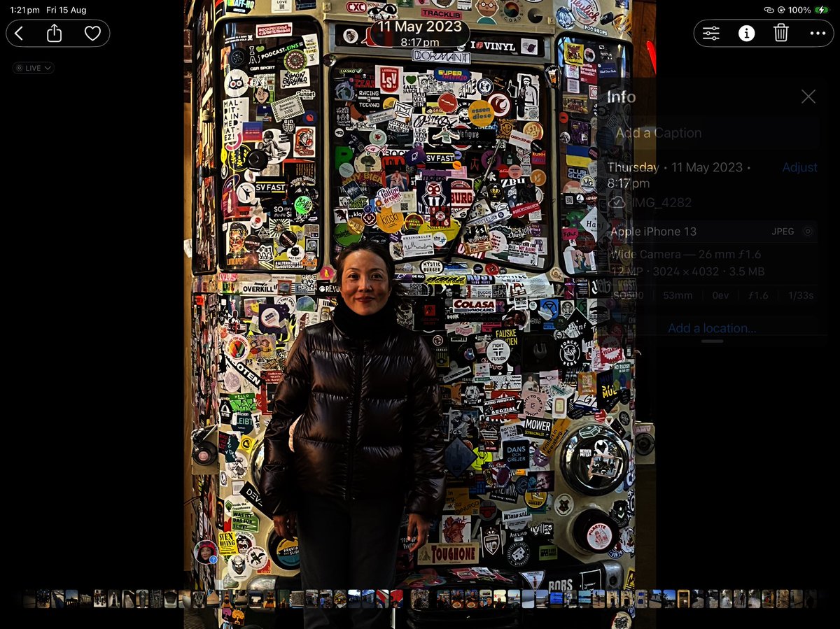Go back using the left chevron
Image resolution: width=840 pixels, height=629 pixels.
pyautogui.click(x=19, y=34)
